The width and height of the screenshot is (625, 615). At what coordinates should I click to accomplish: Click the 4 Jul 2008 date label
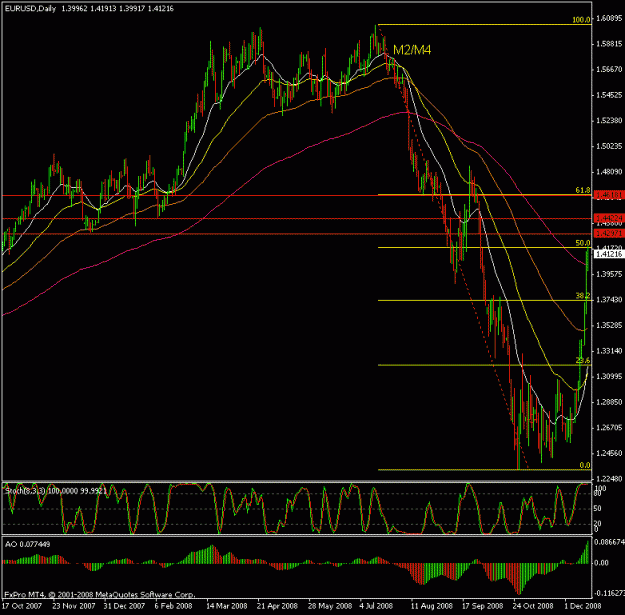tap(376, 606)
